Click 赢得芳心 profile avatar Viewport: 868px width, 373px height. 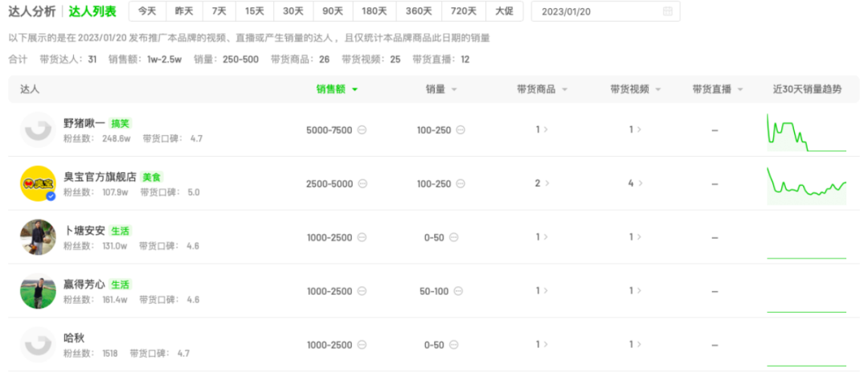[x=38, y=291]
